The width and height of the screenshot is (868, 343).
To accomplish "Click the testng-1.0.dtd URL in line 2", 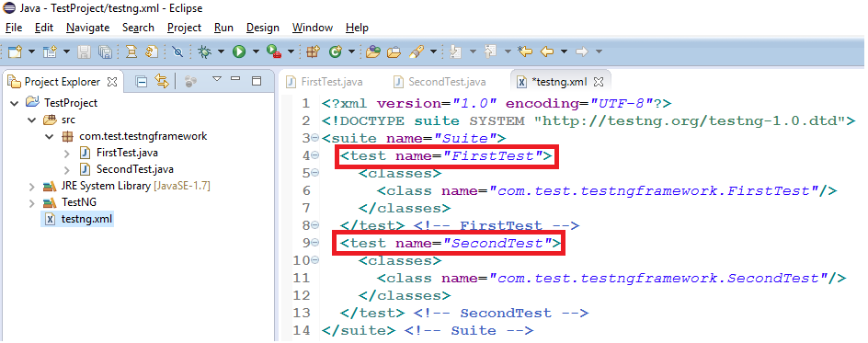I will tap(690, 121).
